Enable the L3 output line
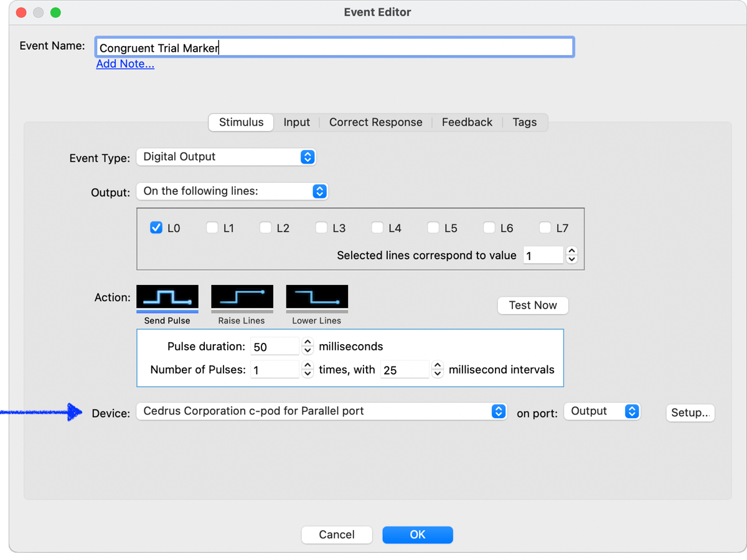747x560 pixels. click(x=321, y=228)
